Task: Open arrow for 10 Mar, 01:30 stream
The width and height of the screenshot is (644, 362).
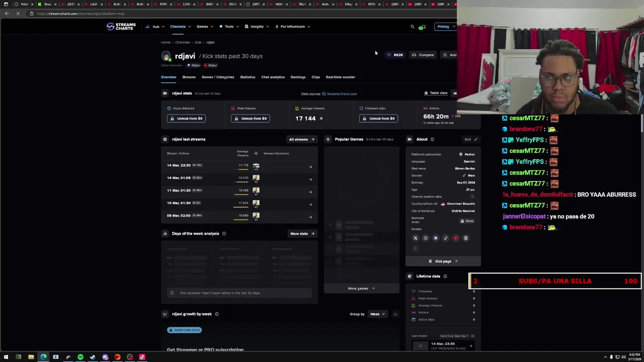Action: coord(310,204)
